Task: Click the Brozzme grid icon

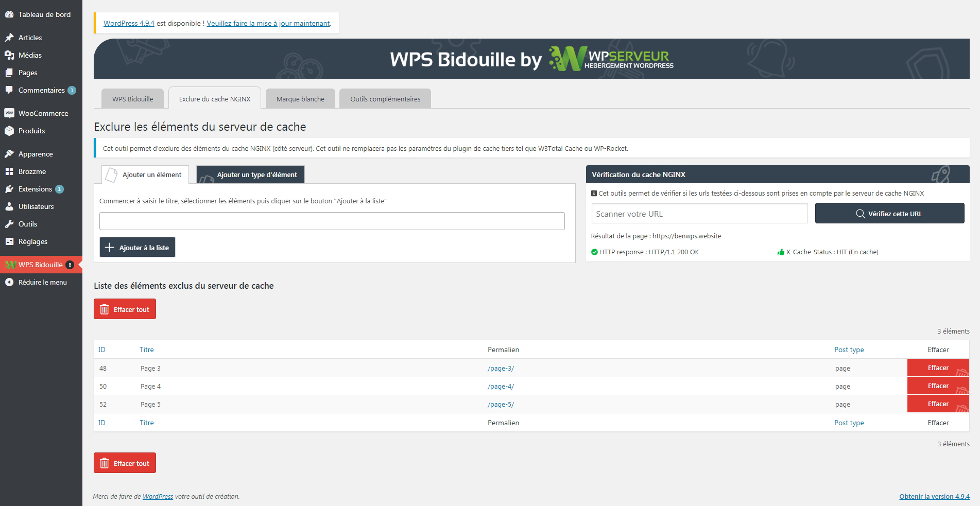Action: point(9,171)
